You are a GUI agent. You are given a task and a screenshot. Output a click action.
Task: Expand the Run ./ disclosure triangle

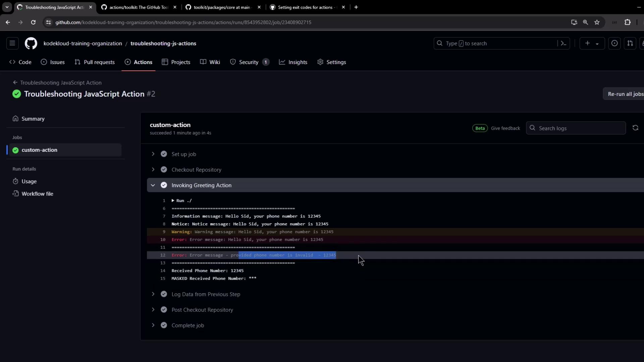click(x=173, y=200)
